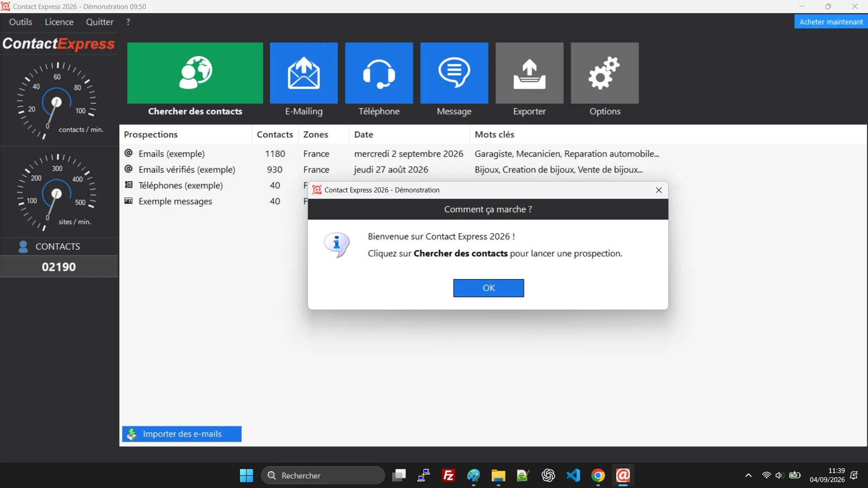Sort by Prospections column header
868x488 pixels.
click(186, 134)
